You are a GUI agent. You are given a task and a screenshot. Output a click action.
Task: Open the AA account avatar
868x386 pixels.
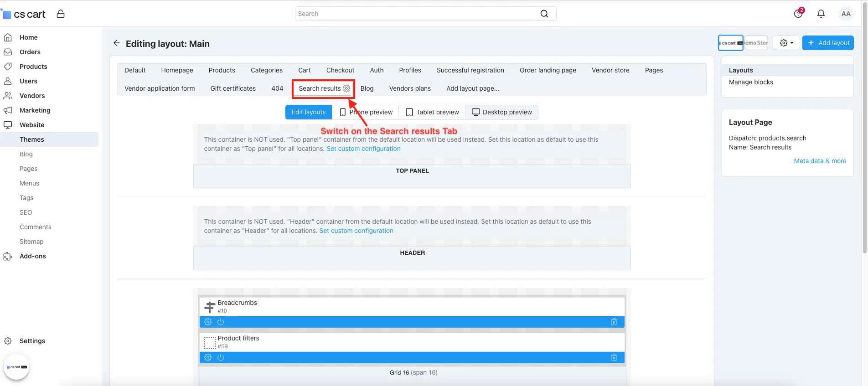(846, 14)
